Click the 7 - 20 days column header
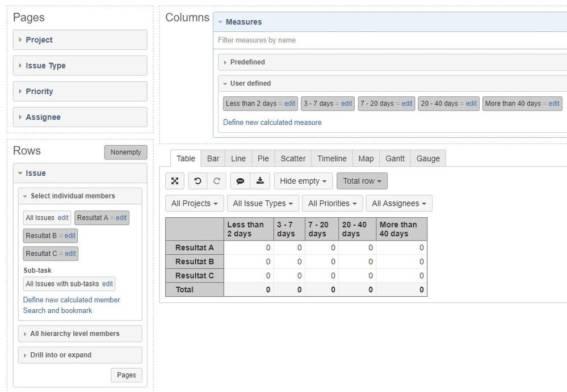Viewport: 567px width, 392px height. point(322,229)
